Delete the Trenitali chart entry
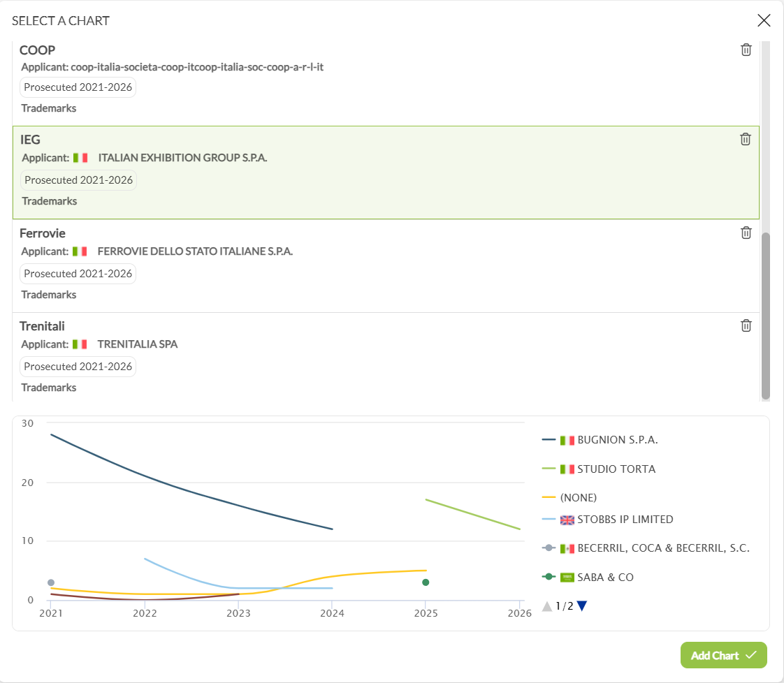The width and height of the screenshot is (784, 683). tap(746, 325)
